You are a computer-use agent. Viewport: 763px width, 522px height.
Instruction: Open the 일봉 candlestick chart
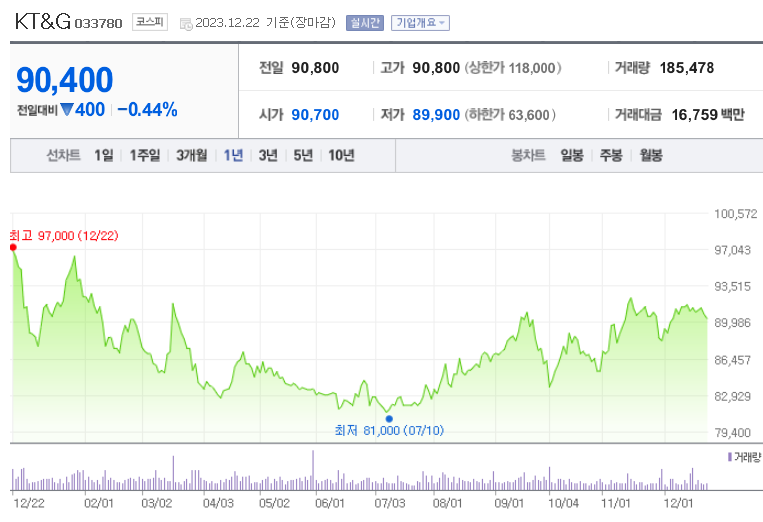tap(572, 155)
